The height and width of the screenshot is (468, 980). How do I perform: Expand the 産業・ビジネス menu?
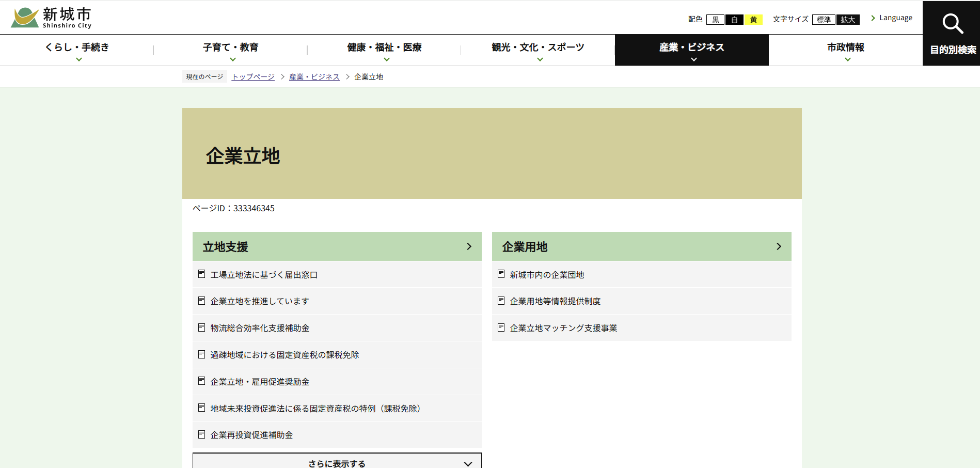point(692,50)
